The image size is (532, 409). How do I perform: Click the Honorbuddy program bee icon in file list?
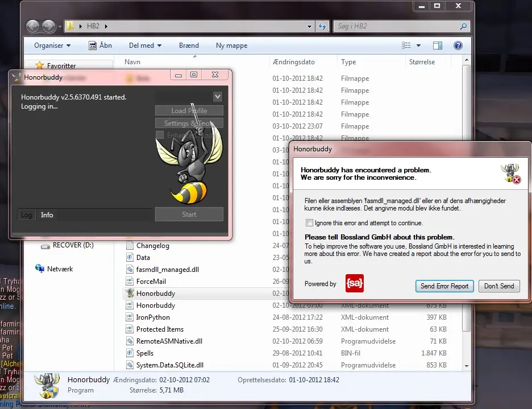pyautogui.click(x=130, y=293)
